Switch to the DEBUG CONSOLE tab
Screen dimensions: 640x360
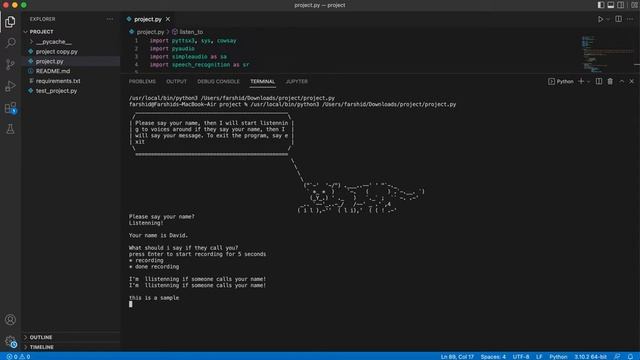click(x=218, y=82)
